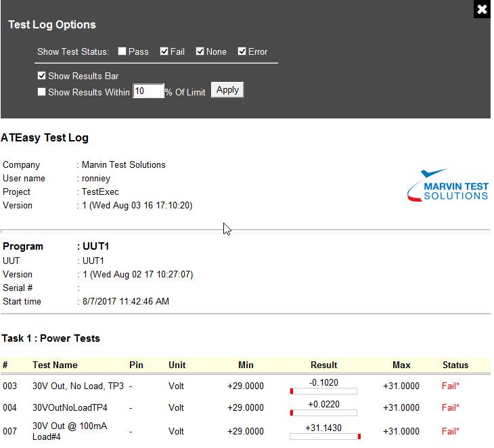Click Fail* status of test 007
This screenshot has height=448, width=494.
coord(451,431)
